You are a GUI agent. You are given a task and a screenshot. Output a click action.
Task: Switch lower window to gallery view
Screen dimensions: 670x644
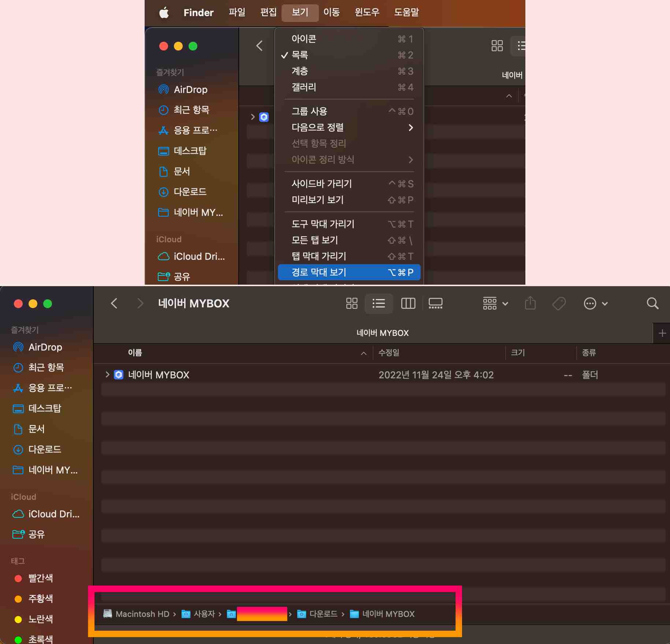436,303
